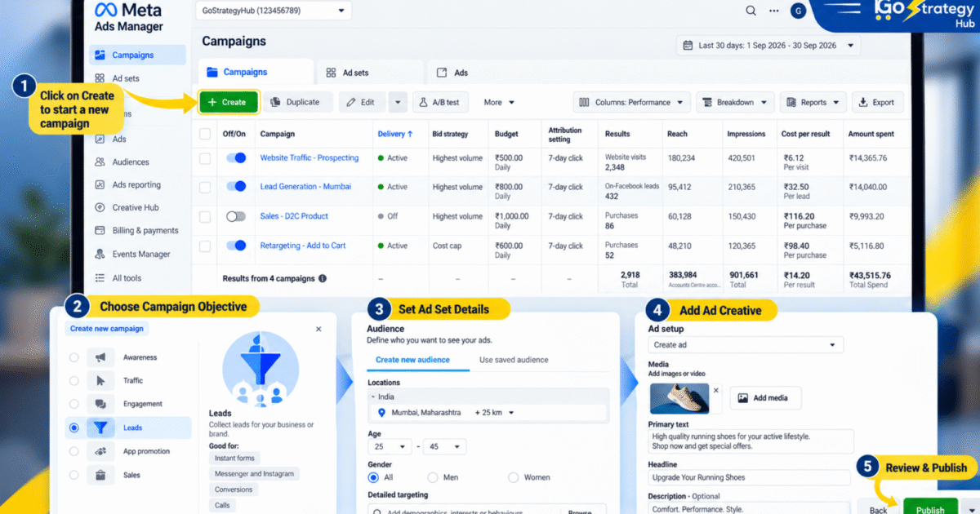Click the Add media button
The image size is (980, 514).
pyautogui.click(x=765, y=398)
